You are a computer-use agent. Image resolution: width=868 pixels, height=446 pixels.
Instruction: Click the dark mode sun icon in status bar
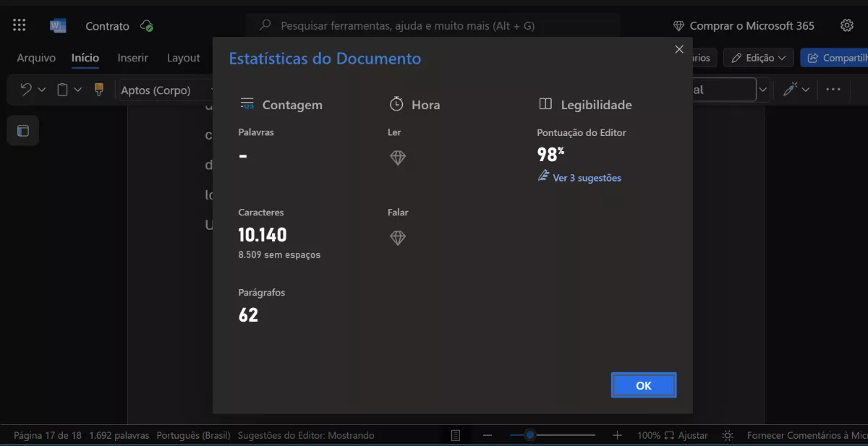coord(727,434)
